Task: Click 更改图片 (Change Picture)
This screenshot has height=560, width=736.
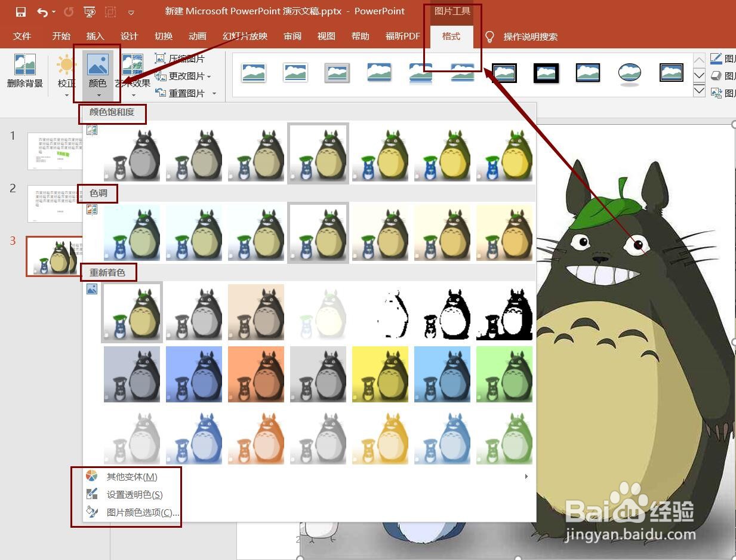Action: click(x=180, y=76)
